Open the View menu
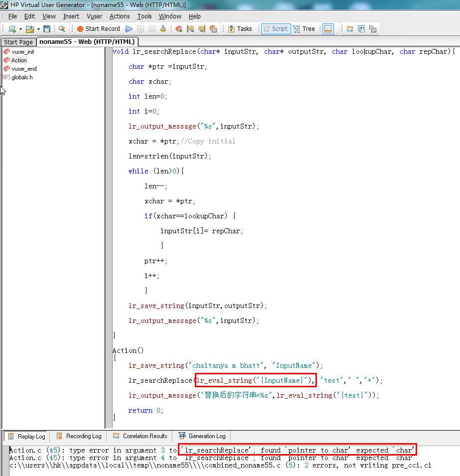The height and width of the screenshot is (476, 460). [49, 16]
